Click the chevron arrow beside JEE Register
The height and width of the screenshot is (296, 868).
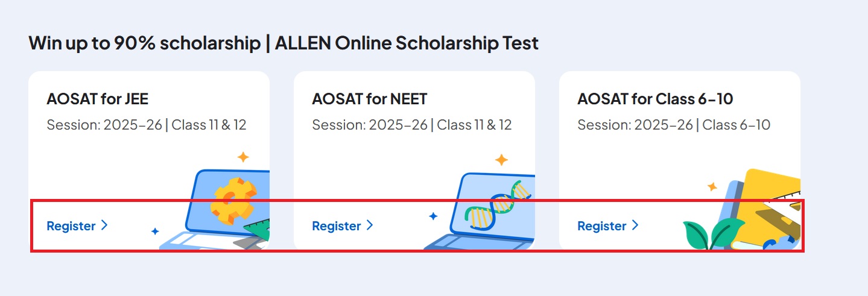coord(104,225)
